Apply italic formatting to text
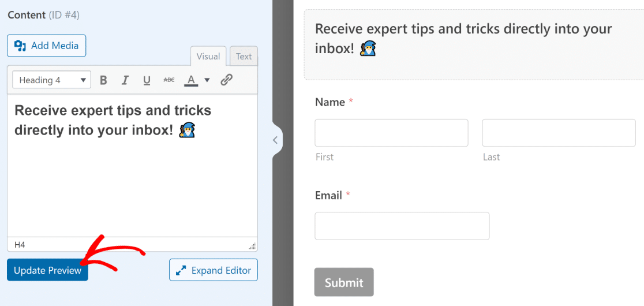The height and width of the screenshot is (306, 644). click(125, 80)
